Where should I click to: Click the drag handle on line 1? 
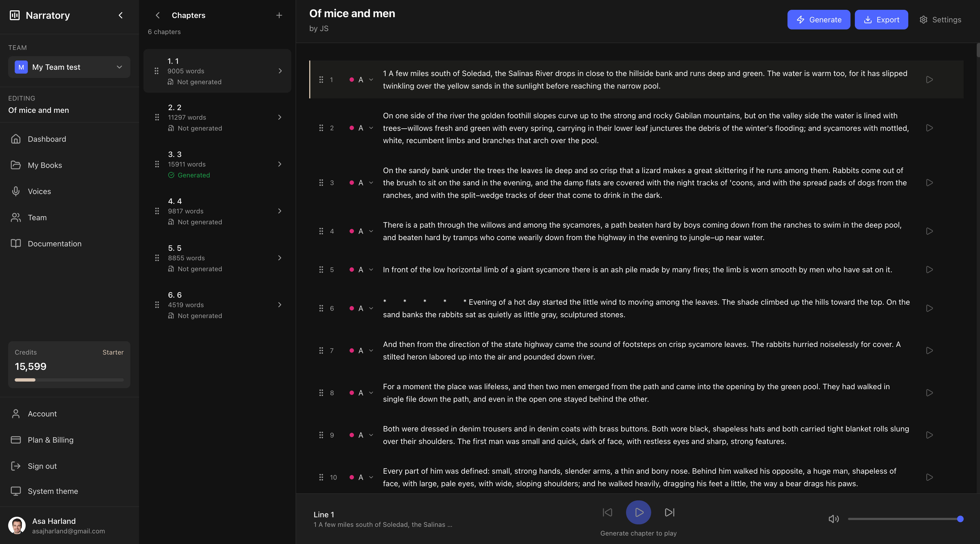[321, 80]
